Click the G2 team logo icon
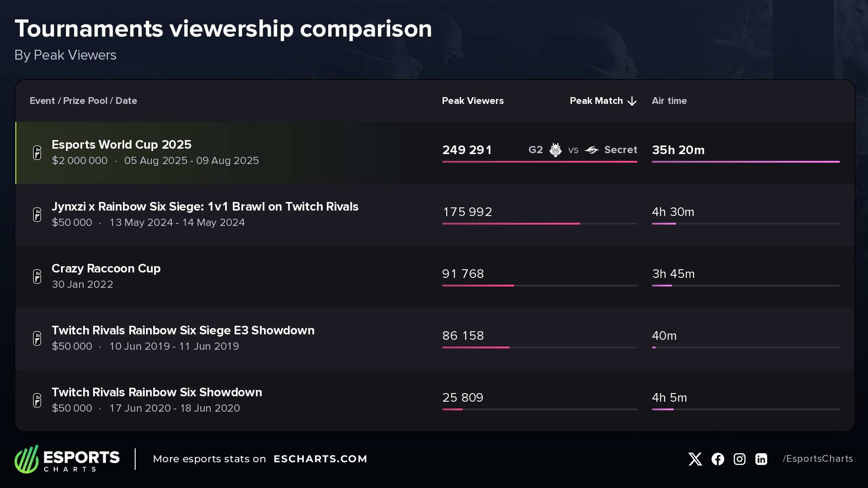The width and height of the screenshot is (868, 488). (x=555, y=150)
